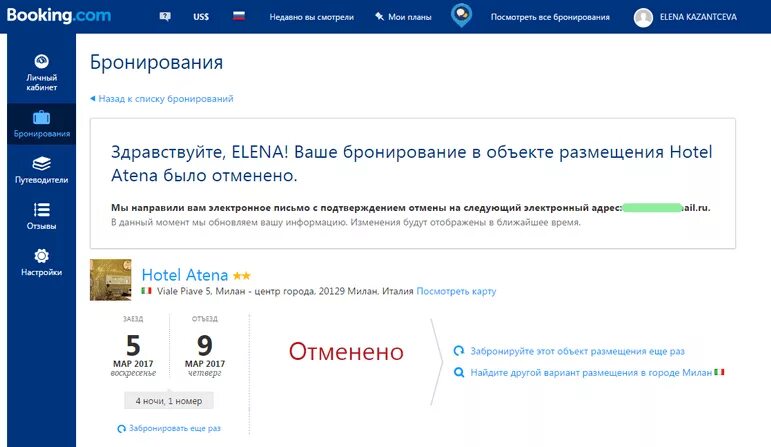
Task: Open 'Недавно вы смотрели' in header
Action: [x=311, y=17]
